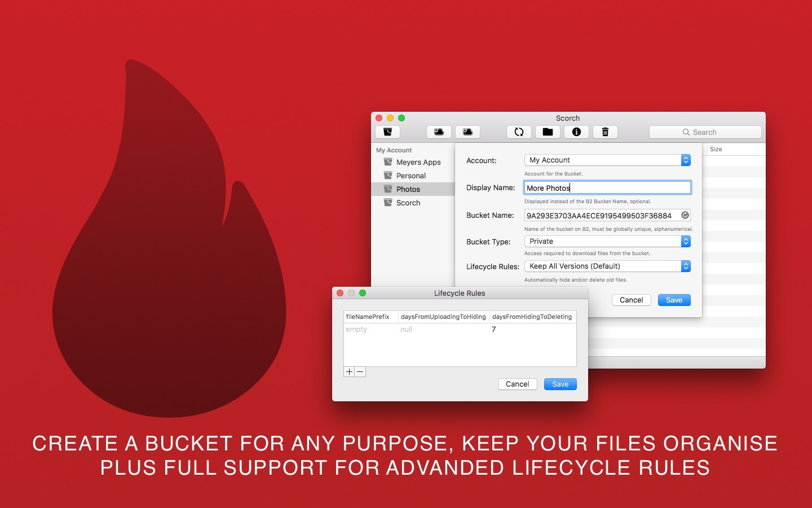Click Cancel in Lifecycle Rules window
Viewport: 812px width, 508px height.
(518, 384)
